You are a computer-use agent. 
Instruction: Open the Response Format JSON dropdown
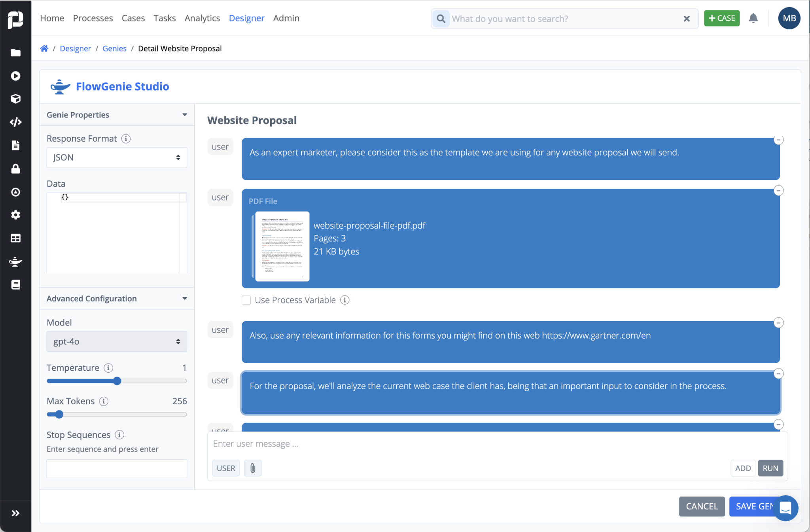tap(116, 157)
